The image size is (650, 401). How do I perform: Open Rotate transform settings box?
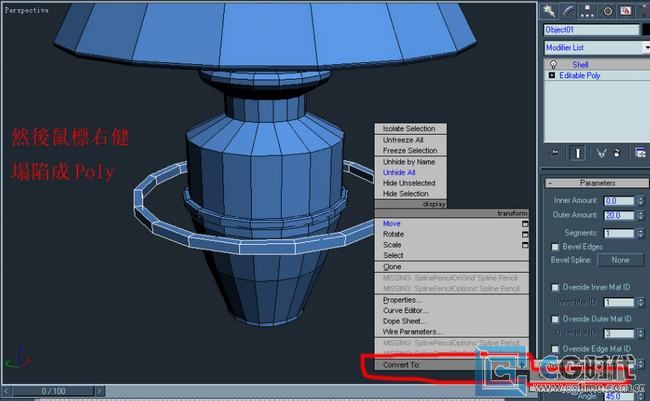(x=525, y=234)
